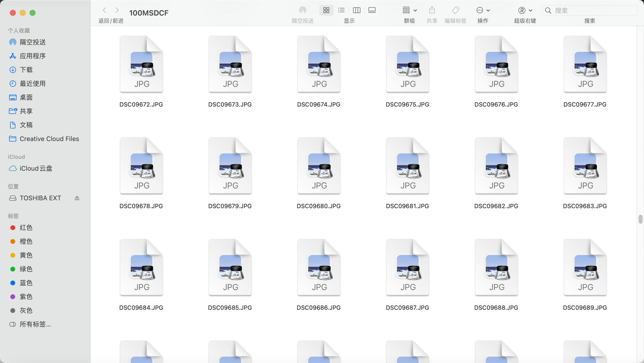Select the DSC09680.JPG file thumbnail
The image size is (644, 363).
[x=319, y=165]
